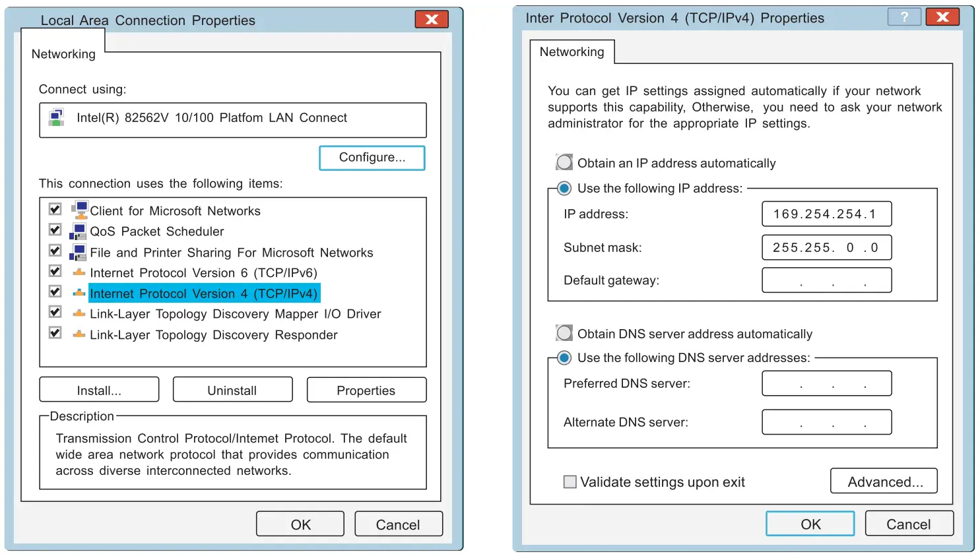Click the Default gateway field
Screen dimensions: 980x556
[827, 280]
